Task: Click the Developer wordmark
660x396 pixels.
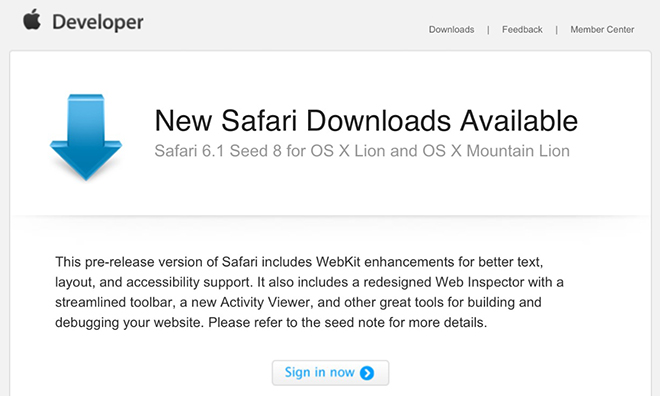Action: tap(98, 22)
